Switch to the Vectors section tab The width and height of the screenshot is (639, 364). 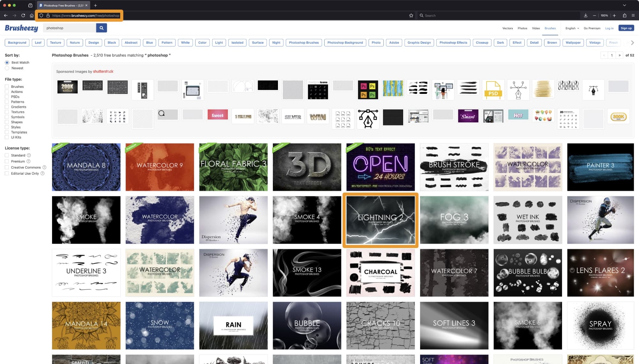point(507,28)
